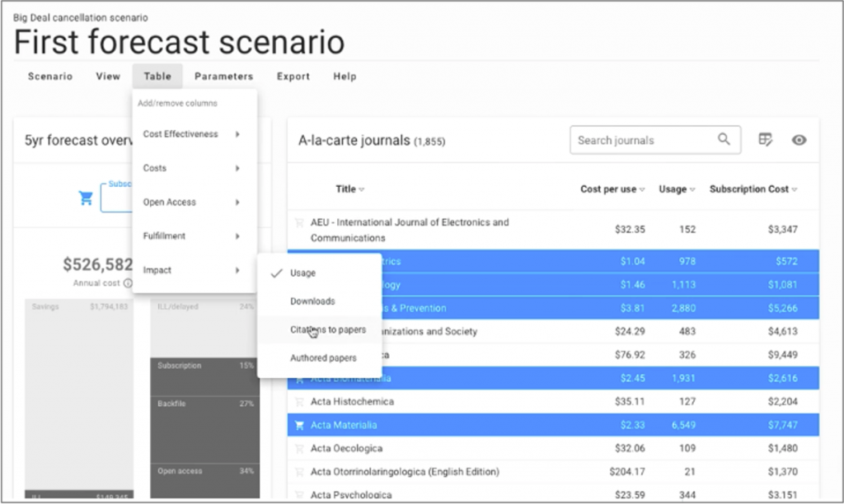Open the Table menu
The image size is (844, 504).
pyautogui.click(x=157, y=77)
